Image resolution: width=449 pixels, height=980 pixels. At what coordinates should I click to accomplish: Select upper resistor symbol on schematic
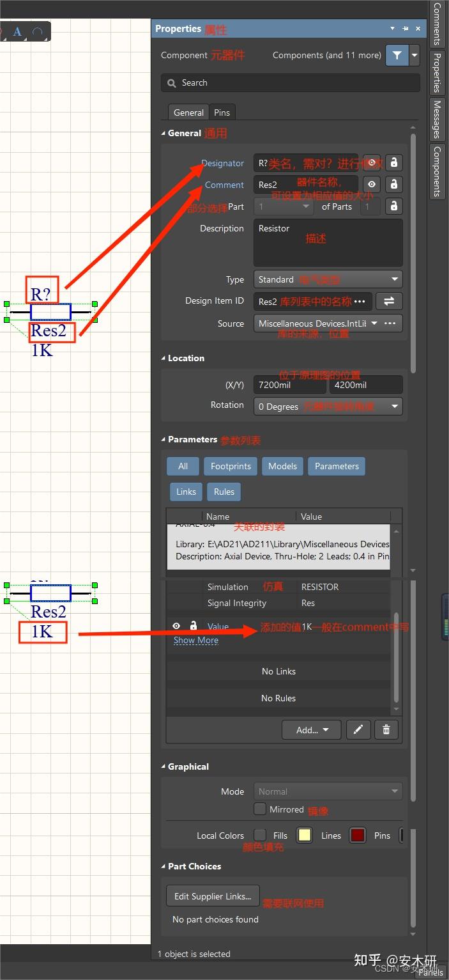click(x=50, y=312)
